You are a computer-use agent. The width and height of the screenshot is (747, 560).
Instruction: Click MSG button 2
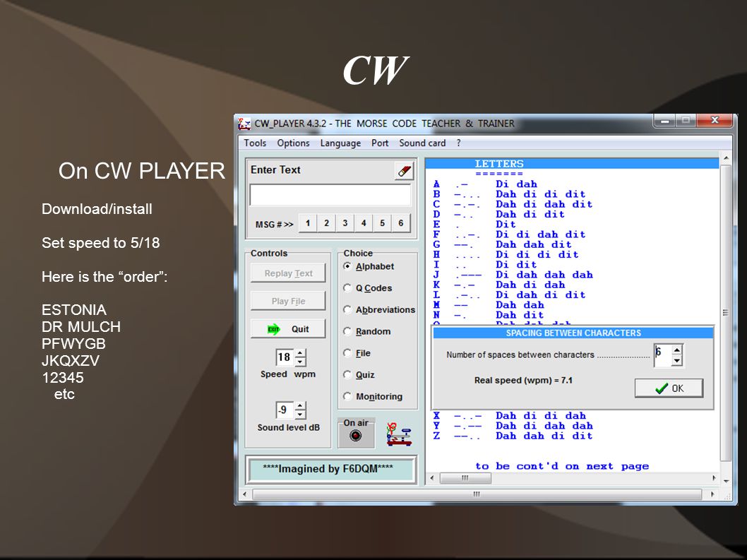[x=326, y=223]
